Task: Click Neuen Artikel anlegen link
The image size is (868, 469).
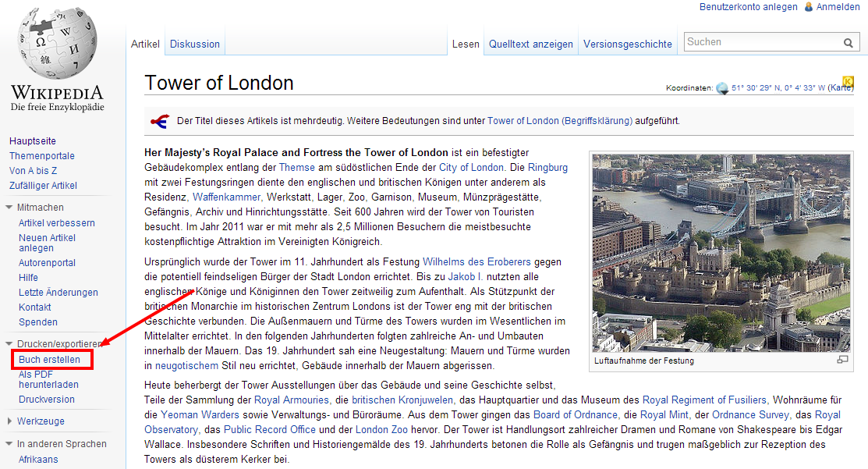Action: coord(47,243)
